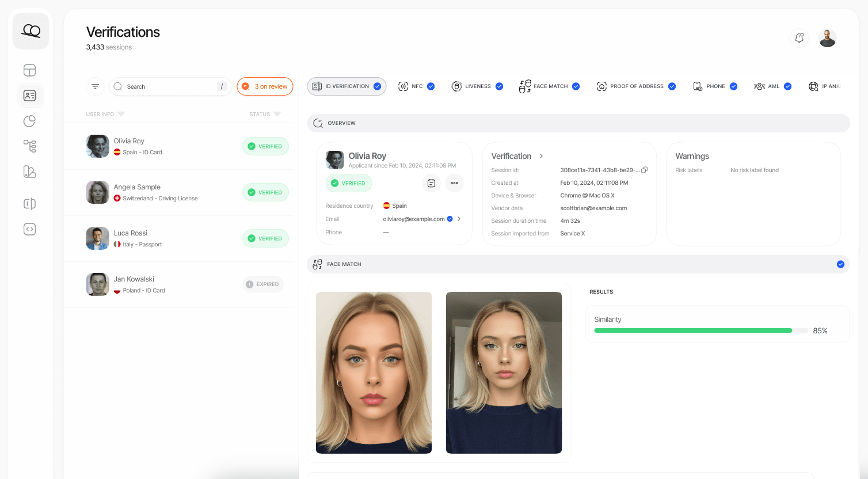Copy the Session id using the copy icon
Viewport: 868px width, 479px height.
click(644, 170)
